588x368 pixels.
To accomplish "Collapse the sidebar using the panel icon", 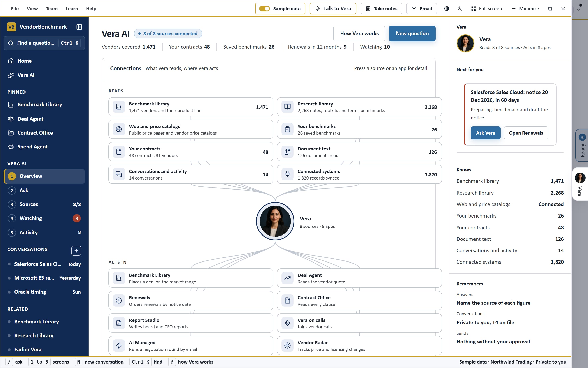I will pyautogui.click(x=79, y=27).
